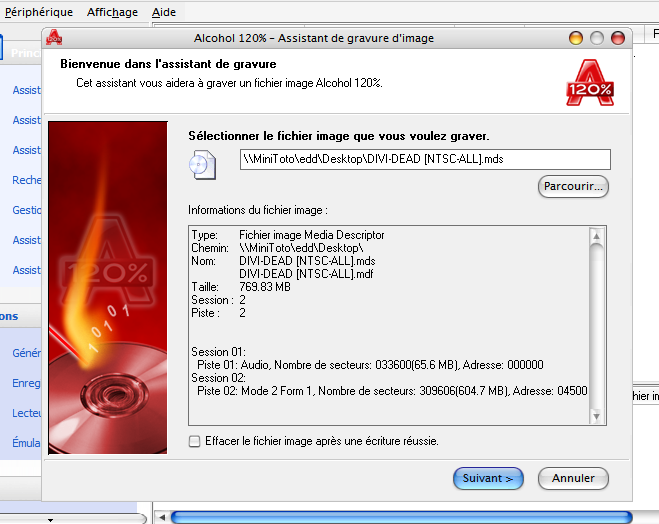Viewport: 659px width, 524px height.
Task: Cancel the wizard with Annuler
Action: pos(573,478)
